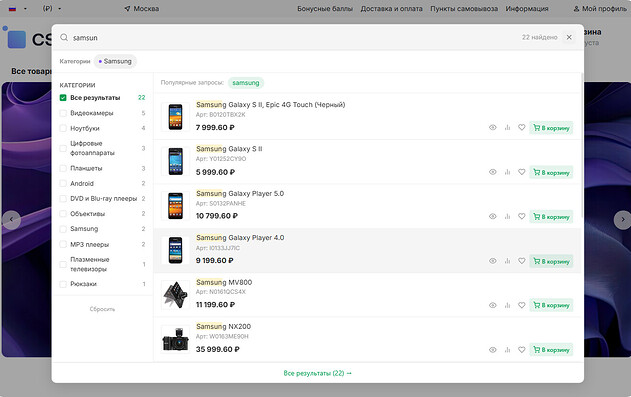Quick view item priced 5 999.60 ₽

click(x=493, y=172)
